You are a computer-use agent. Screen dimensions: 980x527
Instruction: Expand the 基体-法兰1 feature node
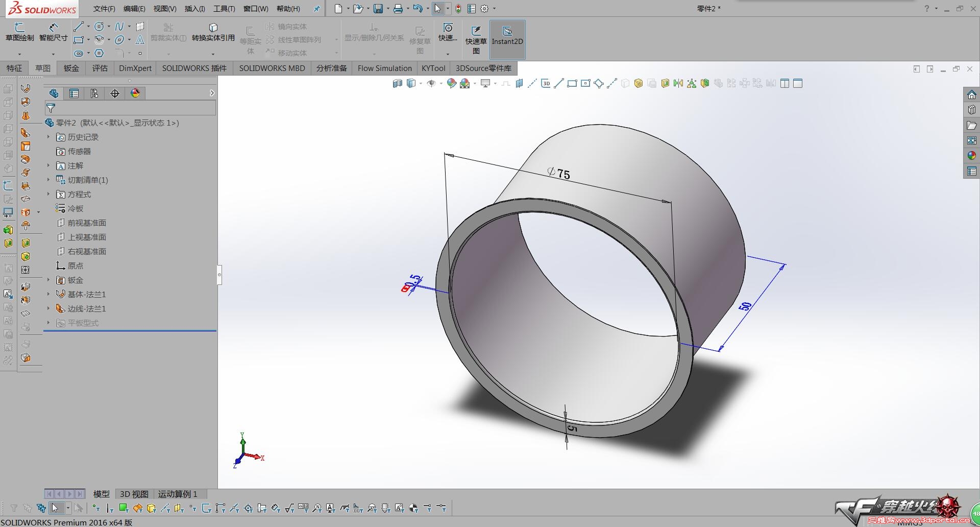click(48, 294)
